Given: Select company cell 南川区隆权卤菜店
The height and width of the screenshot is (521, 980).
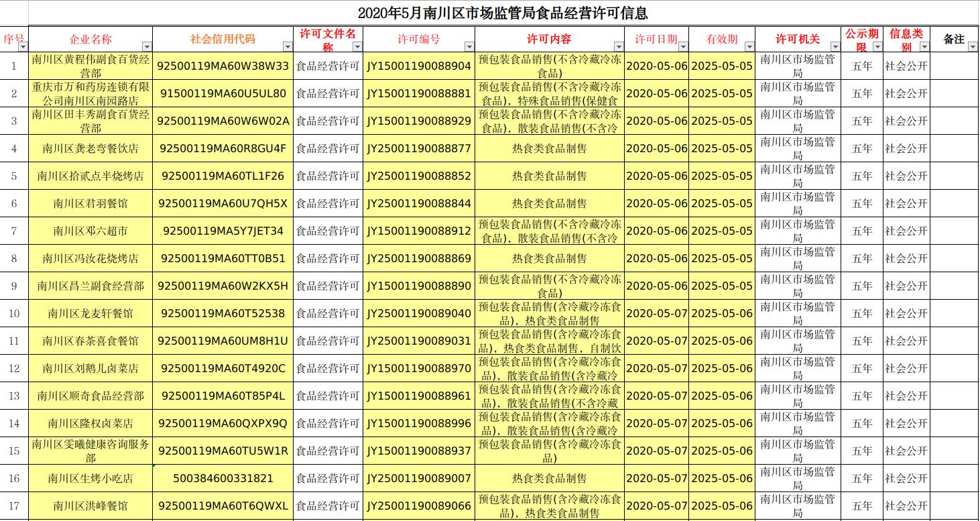Looking at the screenshot, I should (x=90, y=423).
